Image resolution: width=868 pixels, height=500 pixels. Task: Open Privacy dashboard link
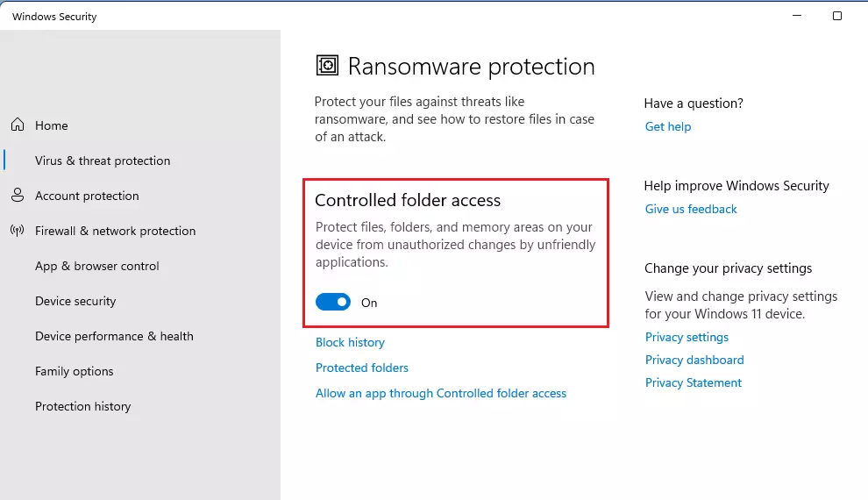694,360
